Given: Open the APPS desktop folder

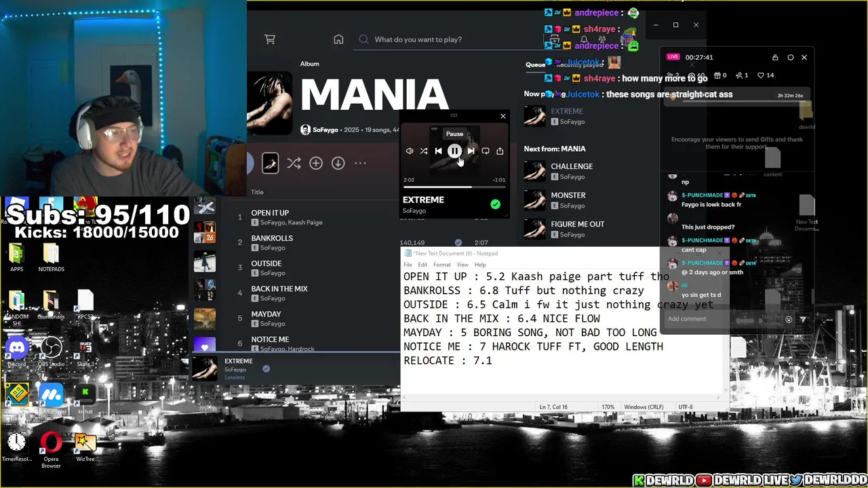Looking at the screenshot, I should coord(17,258).
